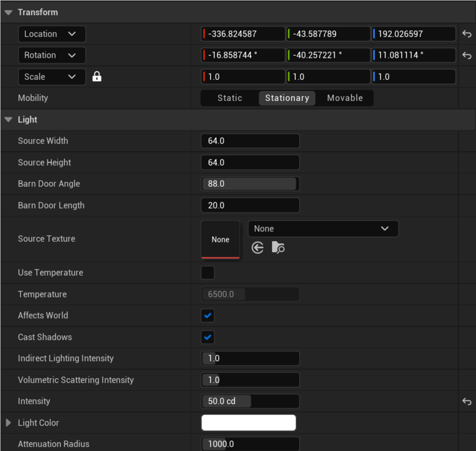
Task: Use selected asset for Source Texture
Action: point(258,248)
